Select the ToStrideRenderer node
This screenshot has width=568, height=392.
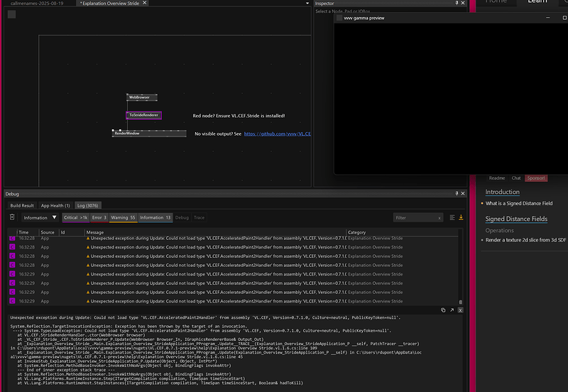[144, 115]
